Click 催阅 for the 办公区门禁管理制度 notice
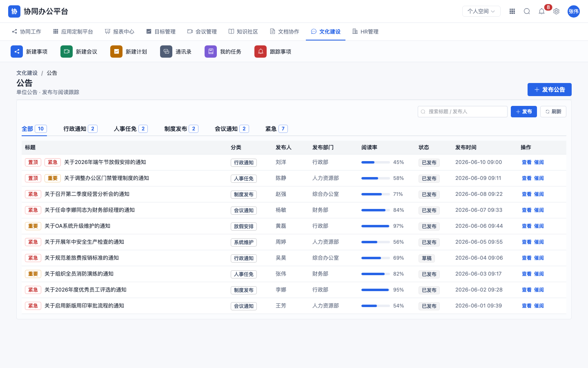588x368 pixels. [539, 178]
